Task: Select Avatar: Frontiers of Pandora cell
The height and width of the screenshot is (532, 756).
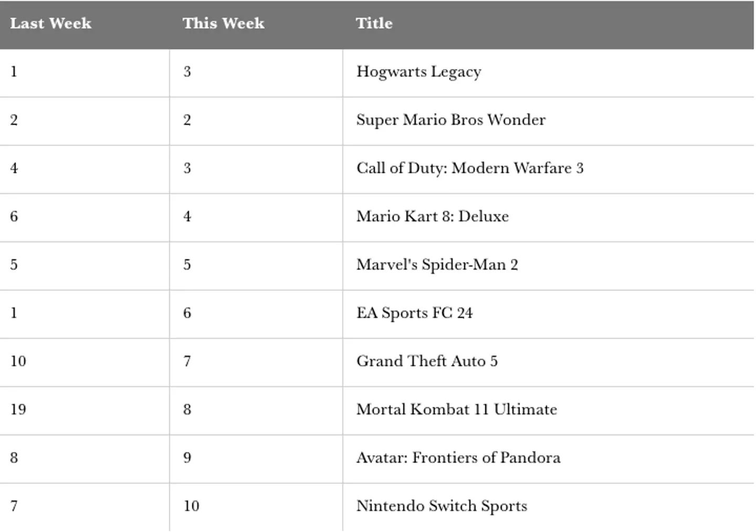Action: 458,458
